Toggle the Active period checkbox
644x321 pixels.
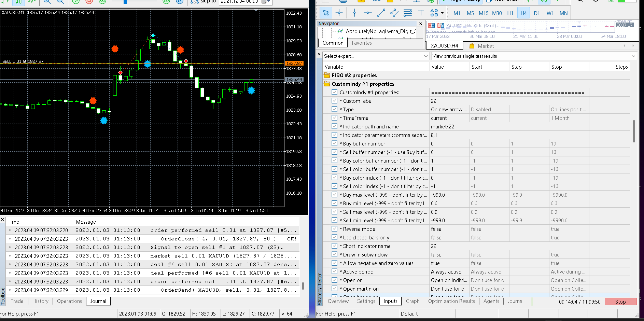pyautogui.click(x=335, y=271)
